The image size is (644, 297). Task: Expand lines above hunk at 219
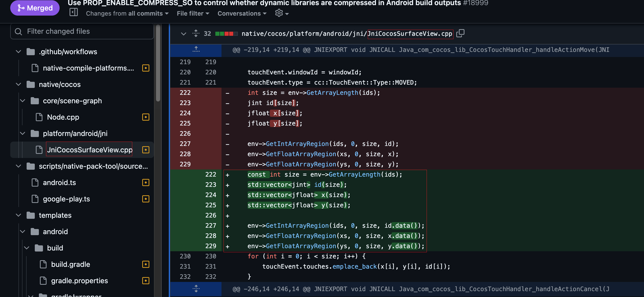(x=196, y=50)
